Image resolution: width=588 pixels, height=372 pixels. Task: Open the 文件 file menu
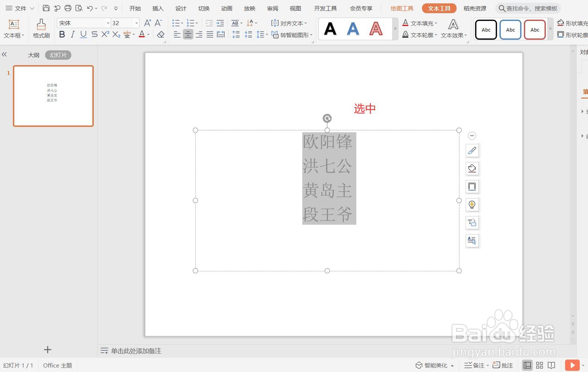pyautogui.click(x=20, y=8)
